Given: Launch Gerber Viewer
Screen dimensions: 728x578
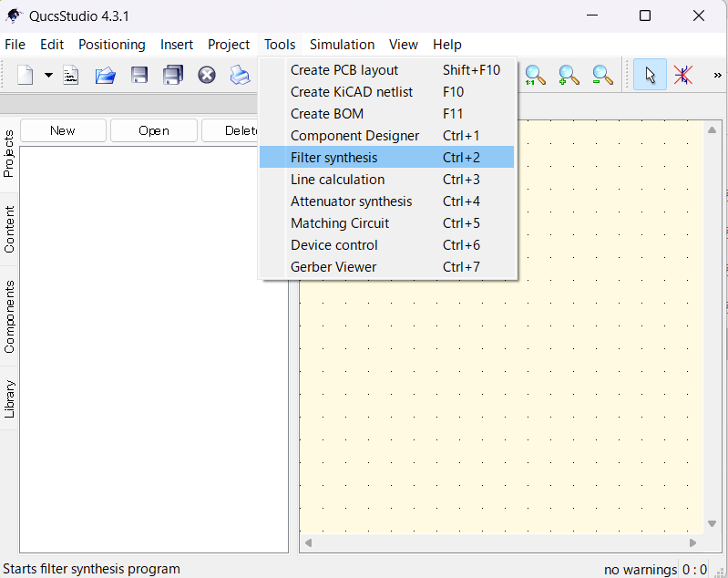Looking at the screenshot, I should pos(386,267).
